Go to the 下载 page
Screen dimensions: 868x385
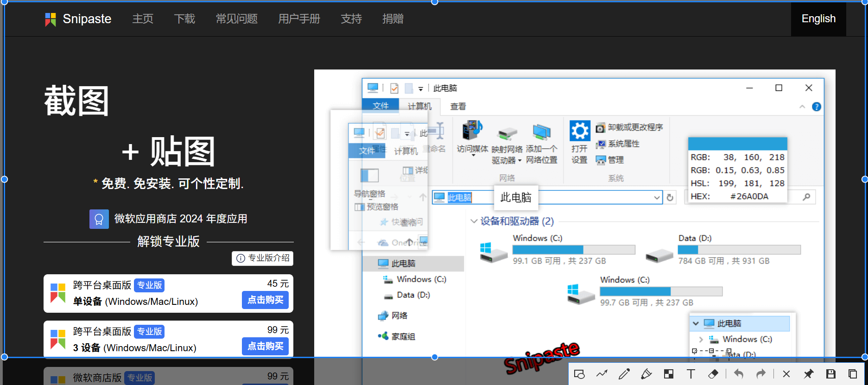point(184,19)
